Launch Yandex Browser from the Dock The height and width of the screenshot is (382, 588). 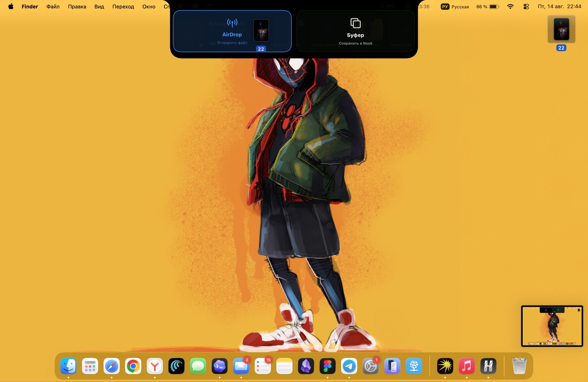pyautogui.click(x=155, y=366)
